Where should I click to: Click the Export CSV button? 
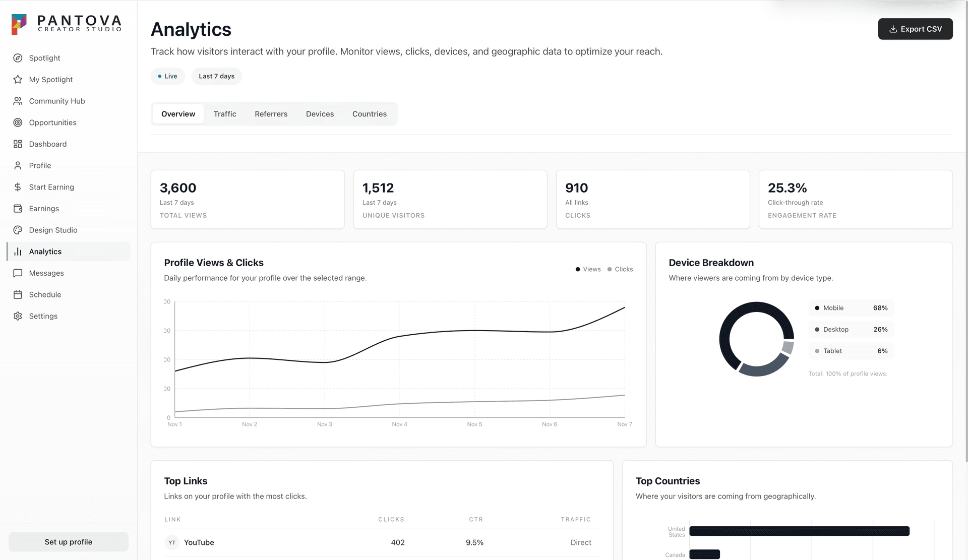(915, 29)
